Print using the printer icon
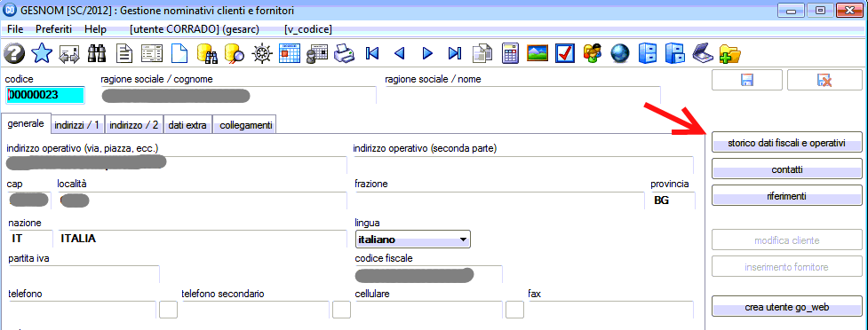This screenshot has height=330, width=868. [346, 53]
